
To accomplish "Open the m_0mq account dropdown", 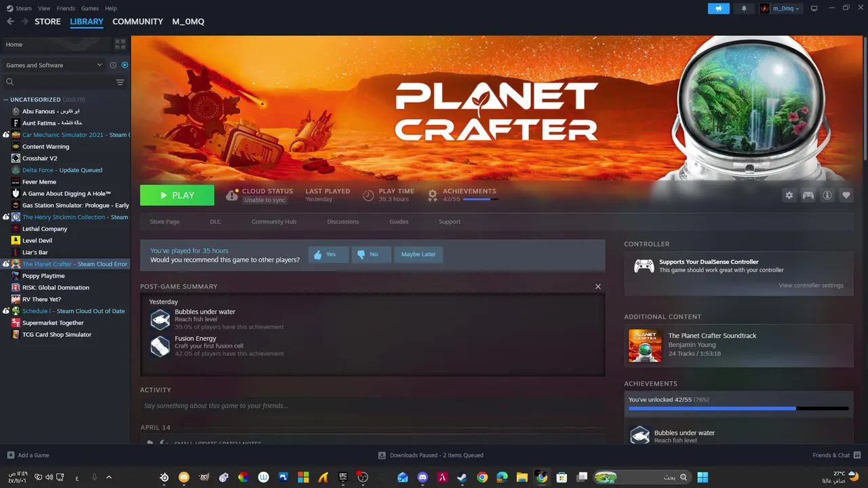I will 780,8.
